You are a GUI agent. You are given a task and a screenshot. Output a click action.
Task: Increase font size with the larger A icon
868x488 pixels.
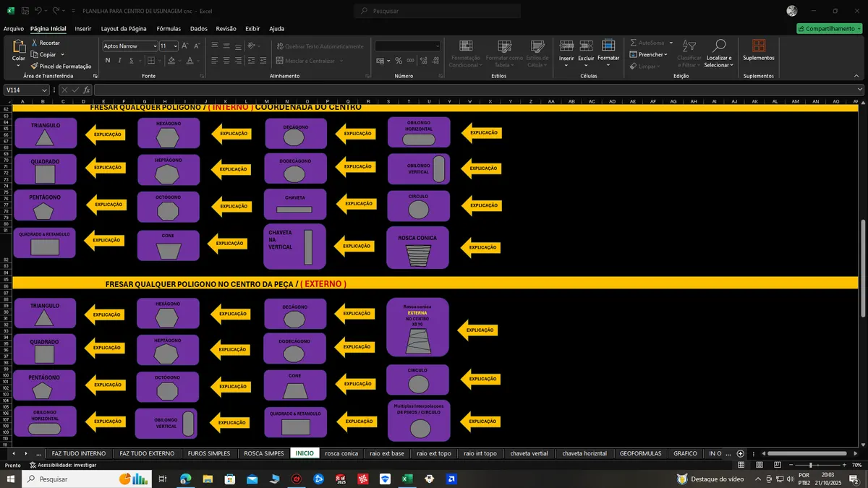tap(185, 46)
